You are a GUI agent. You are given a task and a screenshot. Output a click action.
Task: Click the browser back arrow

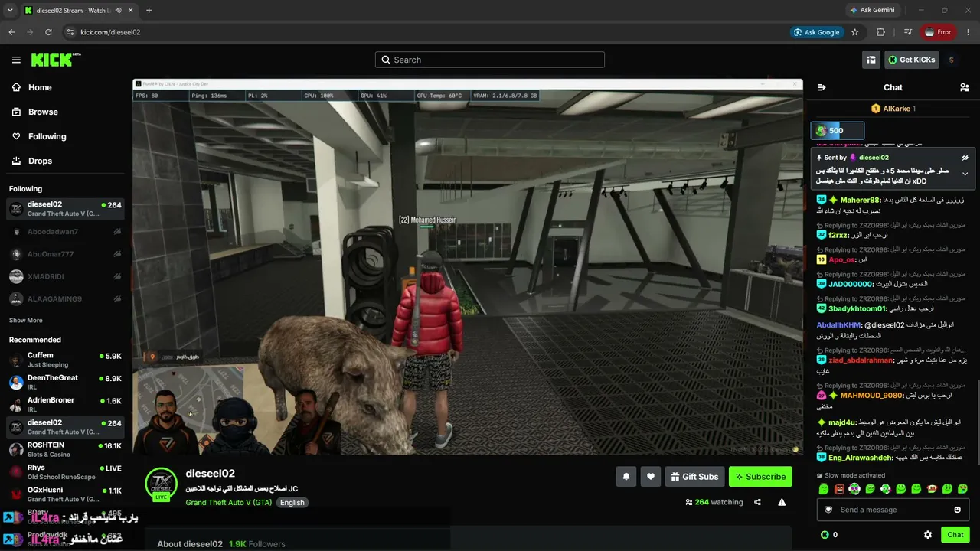pos(11,32)
